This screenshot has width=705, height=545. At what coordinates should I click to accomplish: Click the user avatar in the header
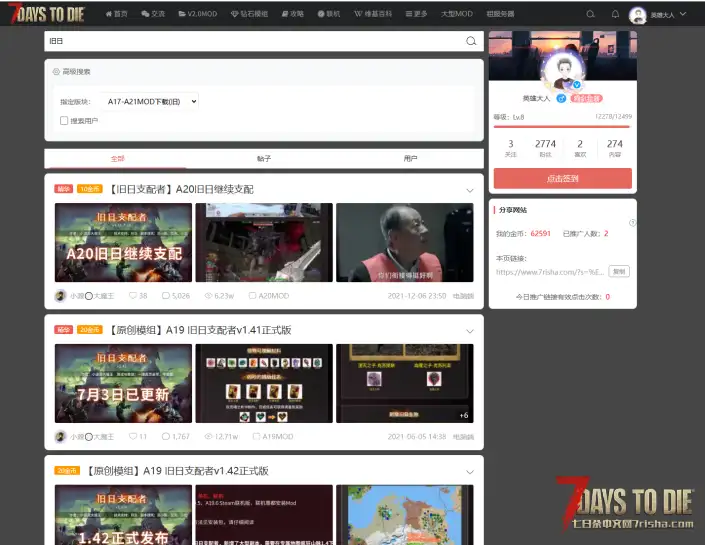click(638, 15)
